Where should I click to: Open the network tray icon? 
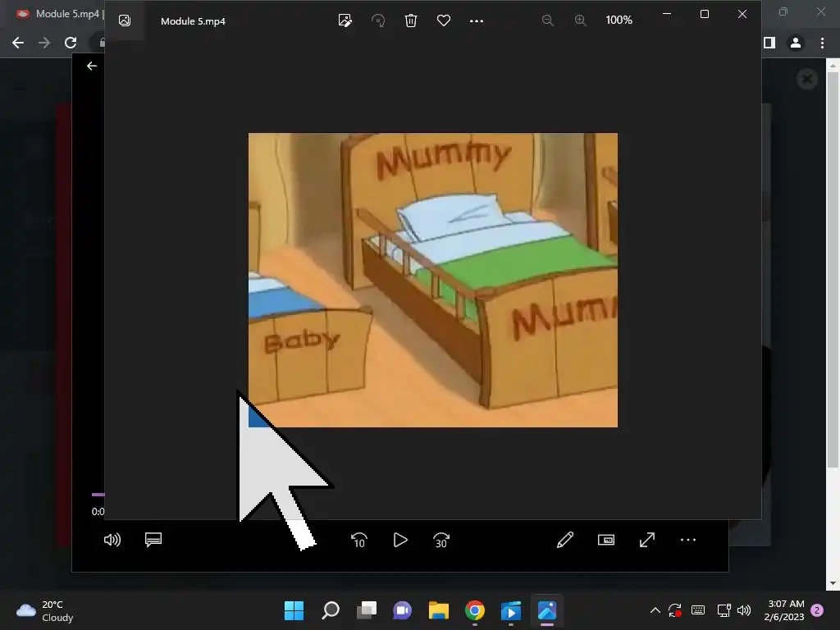pyautogui.click(x=724, y=610)
